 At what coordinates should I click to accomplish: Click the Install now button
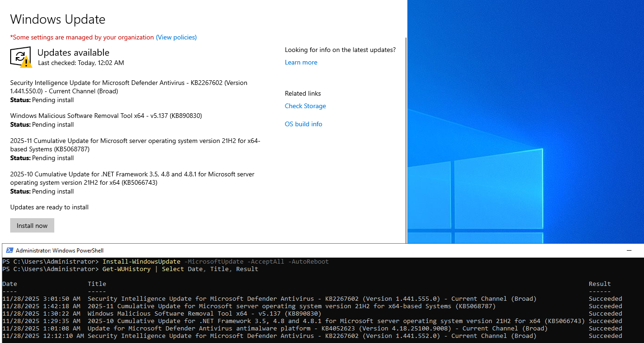32,226
